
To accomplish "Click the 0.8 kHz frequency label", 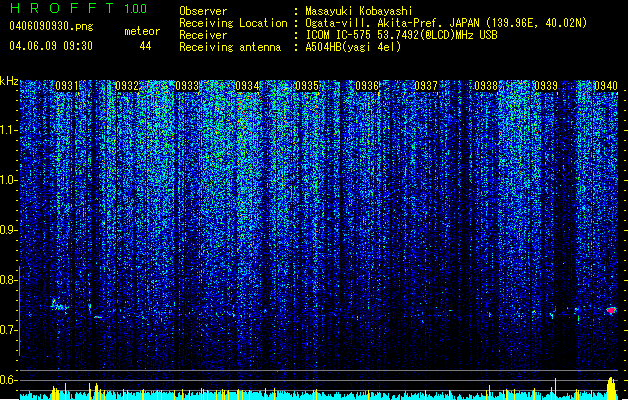I will (x=9, y=280).
